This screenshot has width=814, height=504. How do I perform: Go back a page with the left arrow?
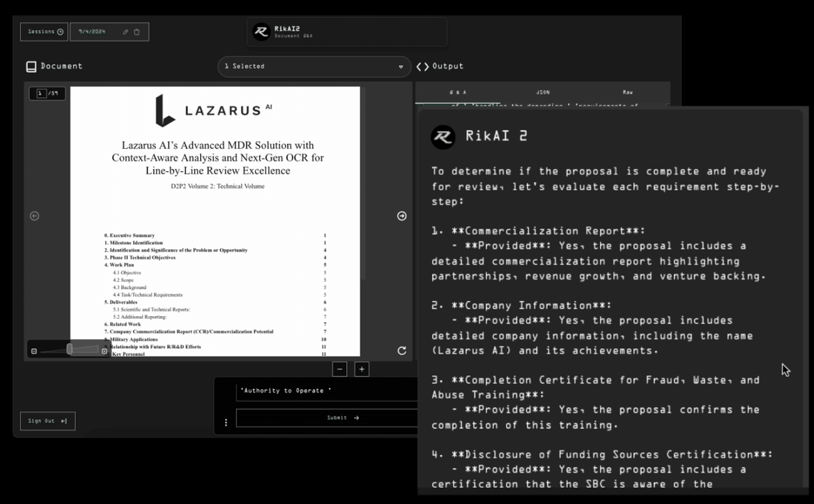[x=33, y=216]
